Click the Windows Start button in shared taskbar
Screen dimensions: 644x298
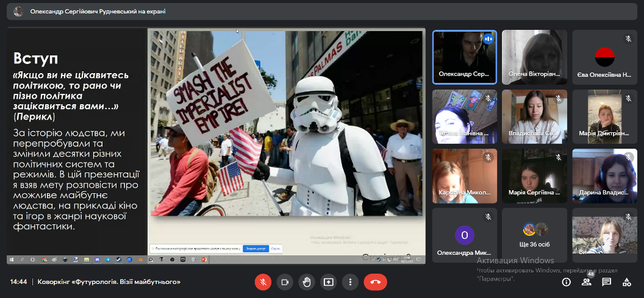[11, 260]
